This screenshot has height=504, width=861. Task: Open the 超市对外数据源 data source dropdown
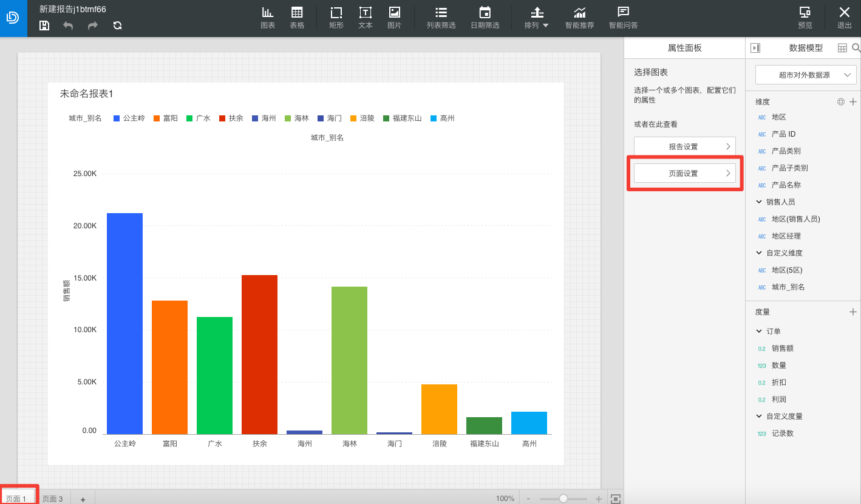[x=806, y=75]
